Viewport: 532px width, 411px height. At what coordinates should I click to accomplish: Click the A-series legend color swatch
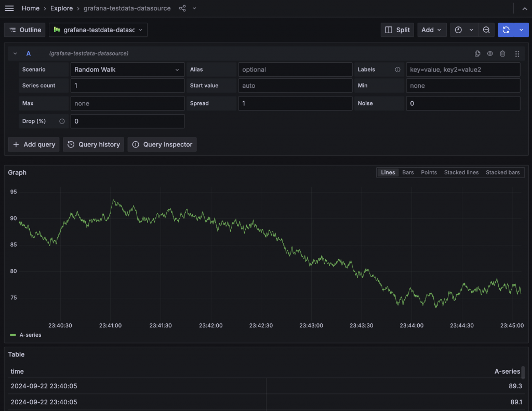13,335
